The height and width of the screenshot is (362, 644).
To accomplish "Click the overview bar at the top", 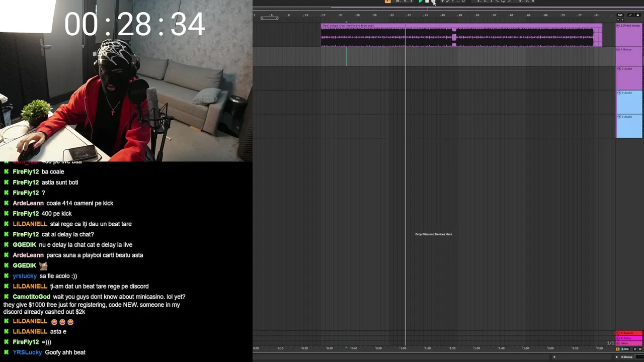I will tap(448, 8).
